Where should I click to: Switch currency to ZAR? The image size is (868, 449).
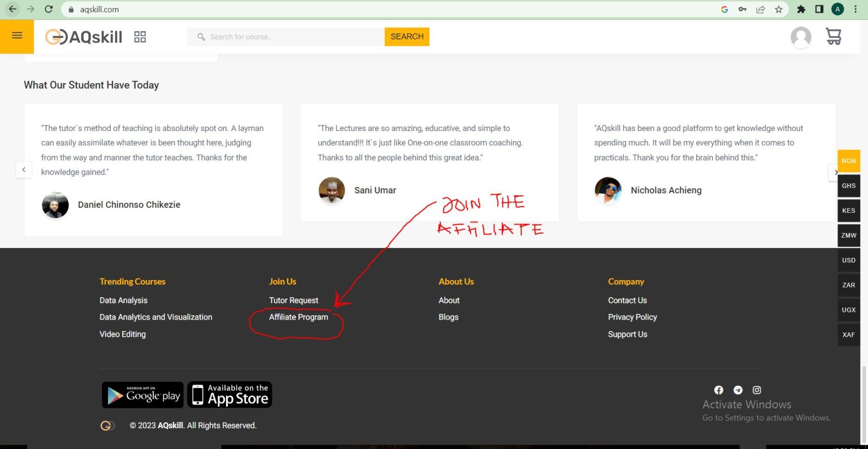pyautogui.click(x=848, y=285)
